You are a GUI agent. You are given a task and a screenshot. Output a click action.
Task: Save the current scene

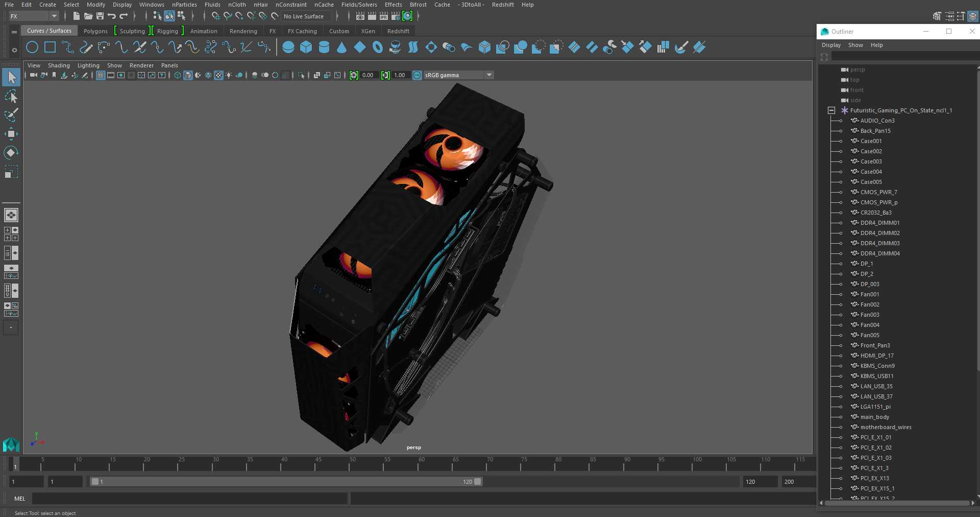[x=100, y=16]
